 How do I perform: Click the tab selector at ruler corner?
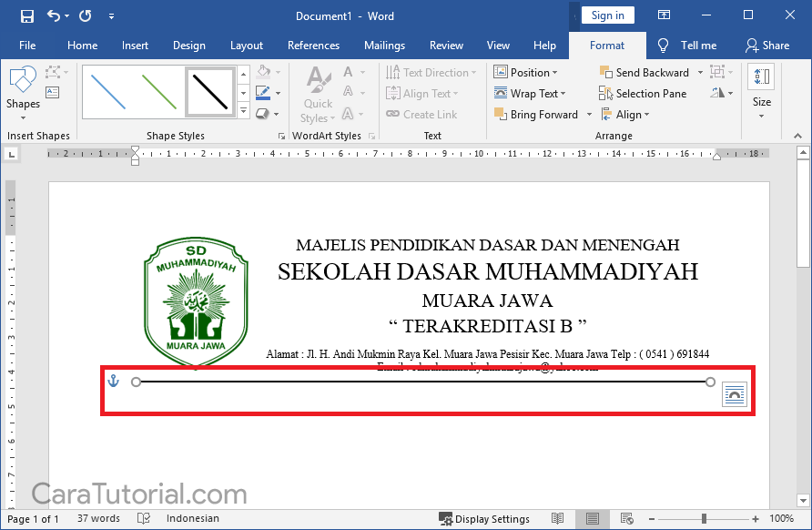(x=12, y=154)
